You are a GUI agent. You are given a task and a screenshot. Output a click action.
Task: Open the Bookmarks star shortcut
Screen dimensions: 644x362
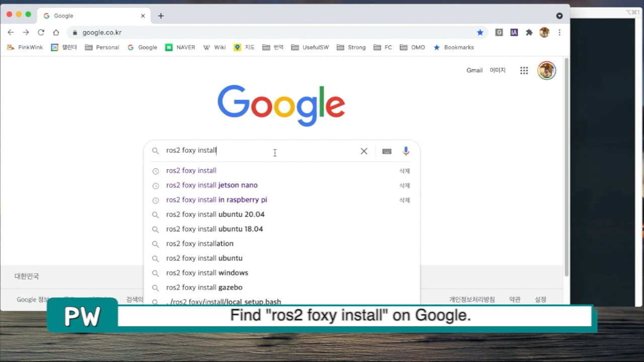coord(453,47)
